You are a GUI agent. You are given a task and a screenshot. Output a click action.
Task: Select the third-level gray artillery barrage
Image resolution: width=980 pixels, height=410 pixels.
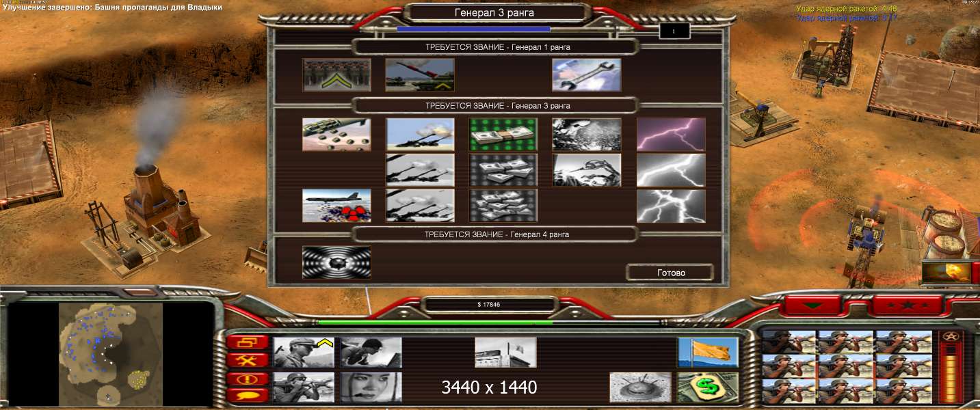point(420,206)
